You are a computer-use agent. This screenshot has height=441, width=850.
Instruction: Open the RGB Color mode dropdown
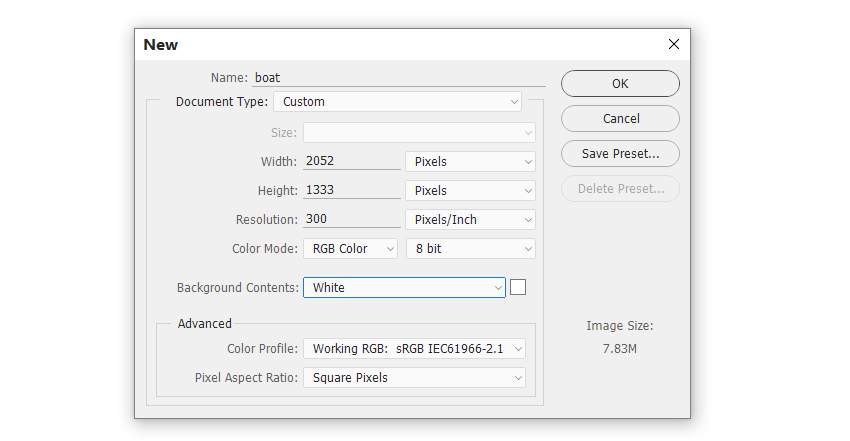[350, 249]
